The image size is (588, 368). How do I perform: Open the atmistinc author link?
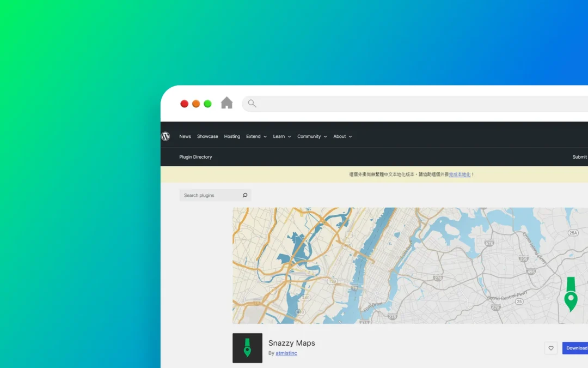(286, 353)
